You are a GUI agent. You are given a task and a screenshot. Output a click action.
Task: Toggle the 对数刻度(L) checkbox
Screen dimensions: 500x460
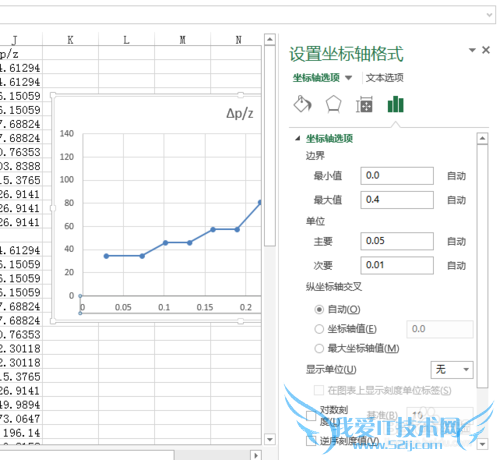click(x=311, y=416)
